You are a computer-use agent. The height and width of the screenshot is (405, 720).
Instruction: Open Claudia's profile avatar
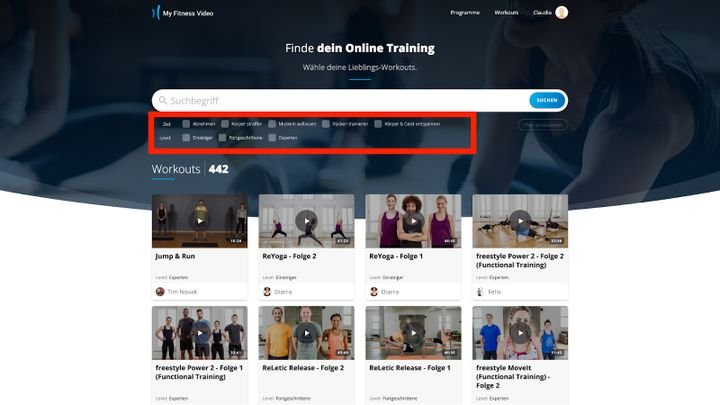pos(561,12)
